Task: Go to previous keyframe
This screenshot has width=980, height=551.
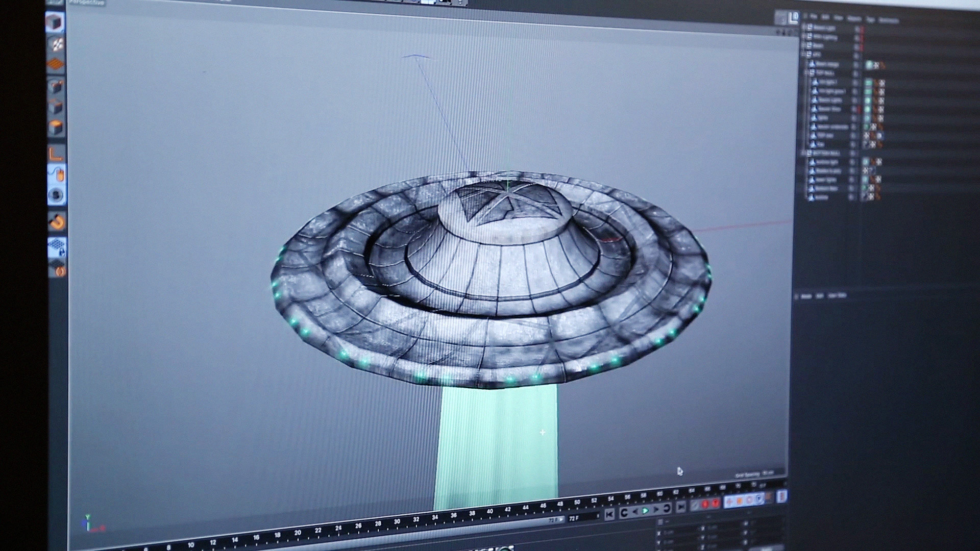Action: (624, 513)
